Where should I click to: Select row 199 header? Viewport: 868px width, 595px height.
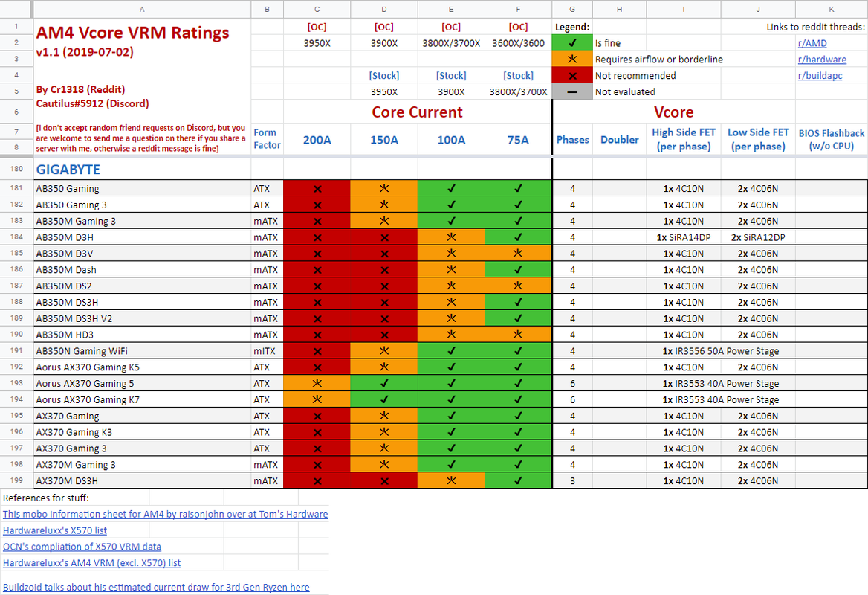(16, 480)
